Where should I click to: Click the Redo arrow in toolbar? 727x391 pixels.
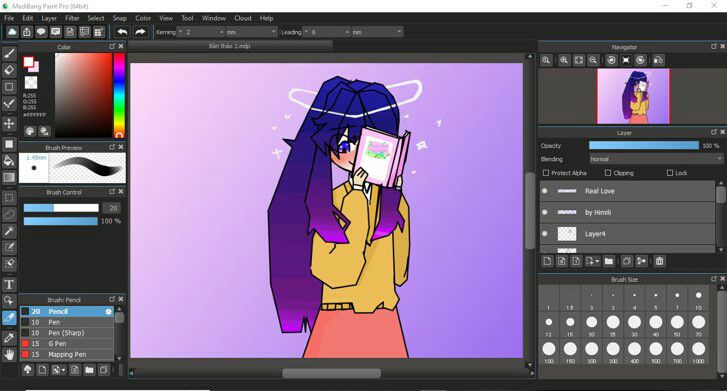(140, 32)
